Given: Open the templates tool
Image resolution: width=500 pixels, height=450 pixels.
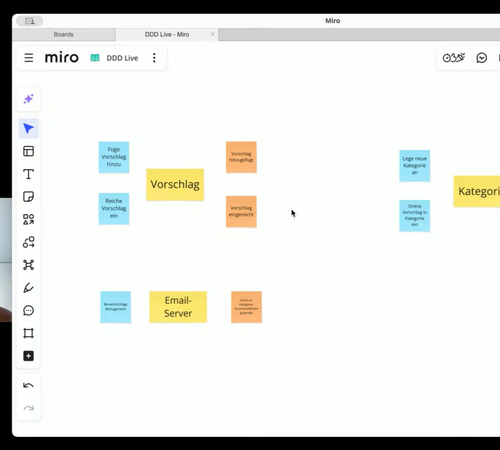Looking at the screenshot, I should [29, 151].
